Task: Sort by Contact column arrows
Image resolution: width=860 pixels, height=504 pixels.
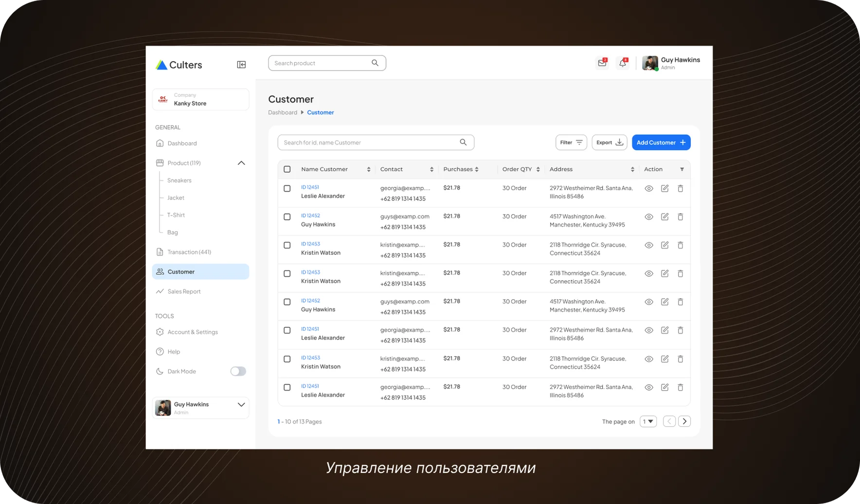Action: pos(431,169)
